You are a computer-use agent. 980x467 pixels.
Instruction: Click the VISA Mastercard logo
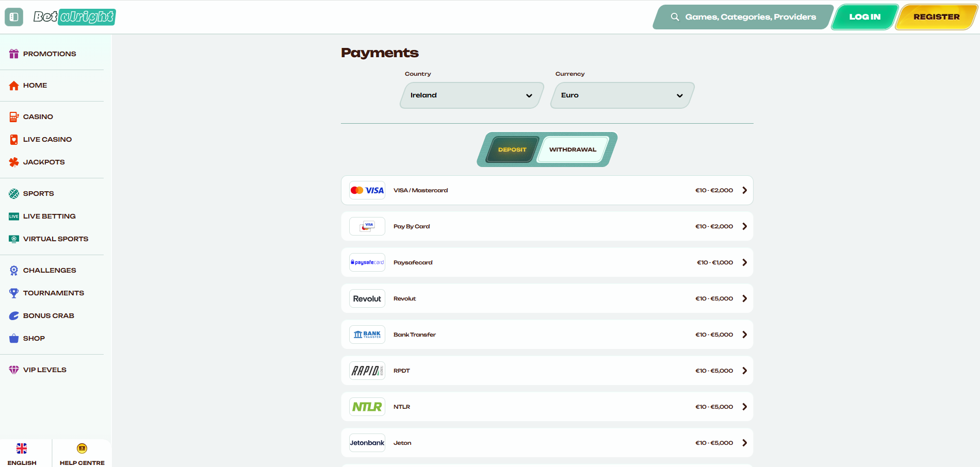[367, 190]
